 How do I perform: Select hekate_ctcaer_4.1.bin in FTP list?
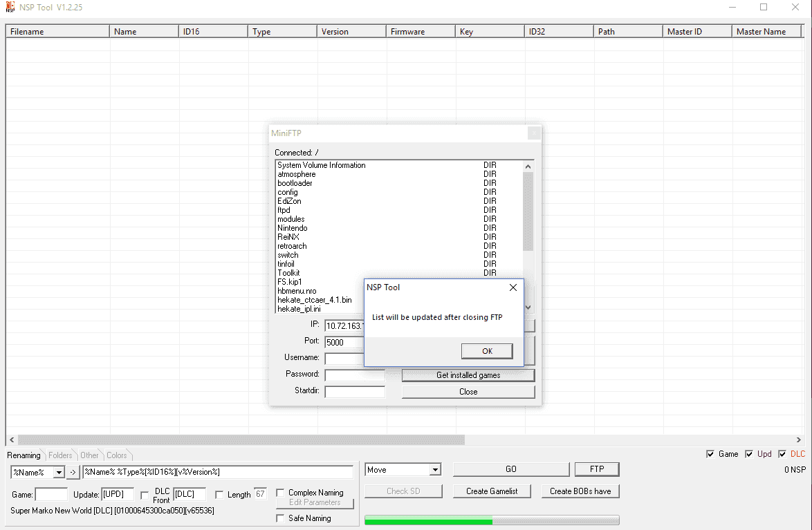pos(320,300)
